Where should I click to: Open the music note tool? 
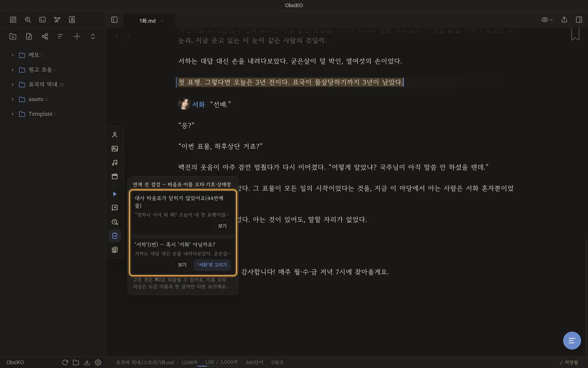tap(115, 163)
